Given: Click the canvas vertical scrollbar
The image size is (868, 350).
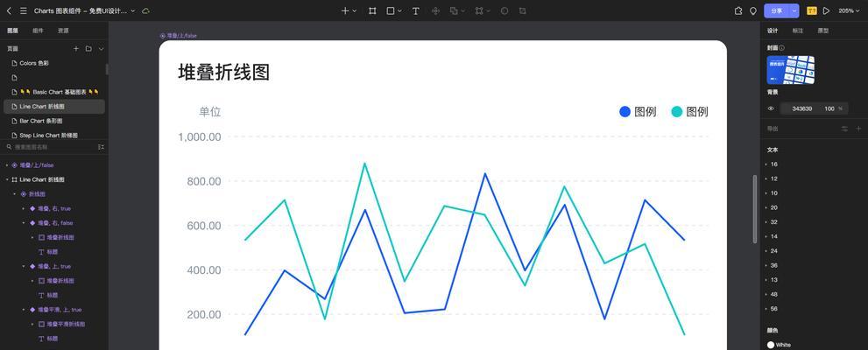Looking at the screenshot, I should [x=754, y=209].
